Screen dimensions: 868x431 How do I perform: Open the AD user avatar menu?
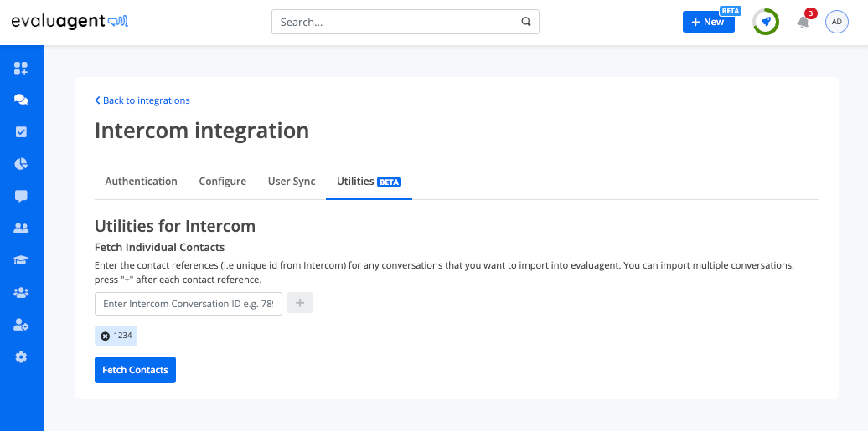[x=836, y=22]
